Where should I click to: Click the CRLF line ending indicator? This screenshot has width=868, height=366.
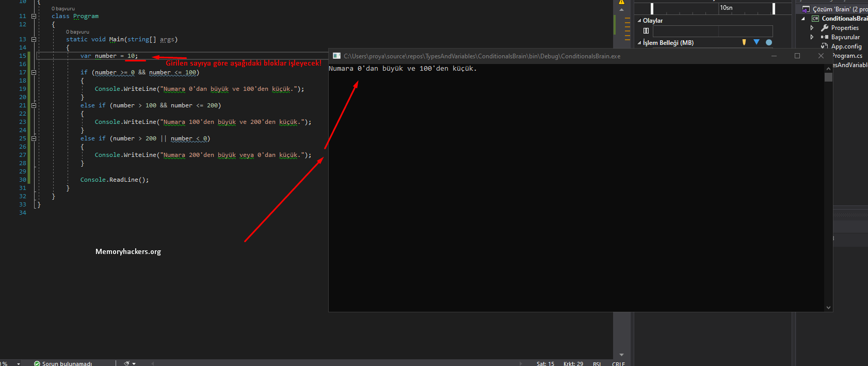coord(619,363)
